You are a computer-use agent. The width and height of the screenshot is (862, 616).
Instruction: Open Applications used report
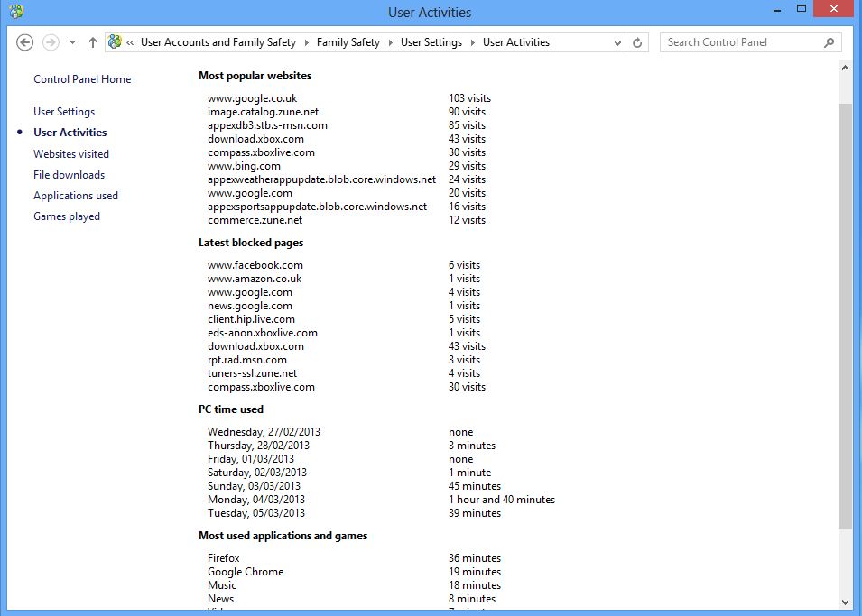76,196
